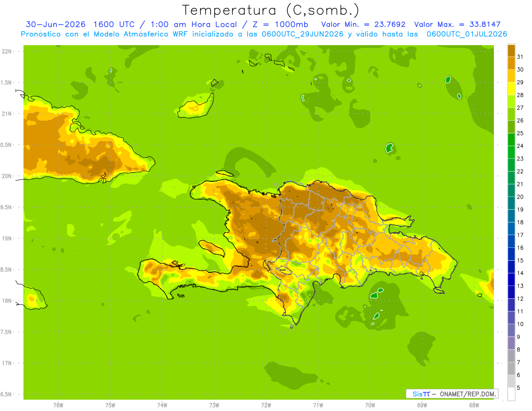The height and width of the screenshot is (411, 532).
Task: Click the latitude label '18N'
Action: click(x=6, y=301)
